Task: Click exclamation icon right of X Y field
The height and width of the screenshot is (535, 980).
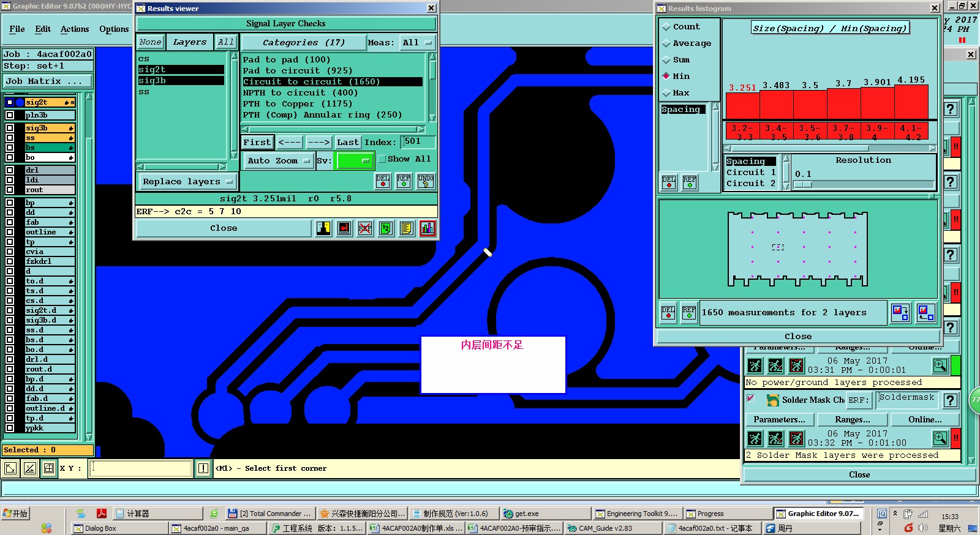Action: pos(203,469)
